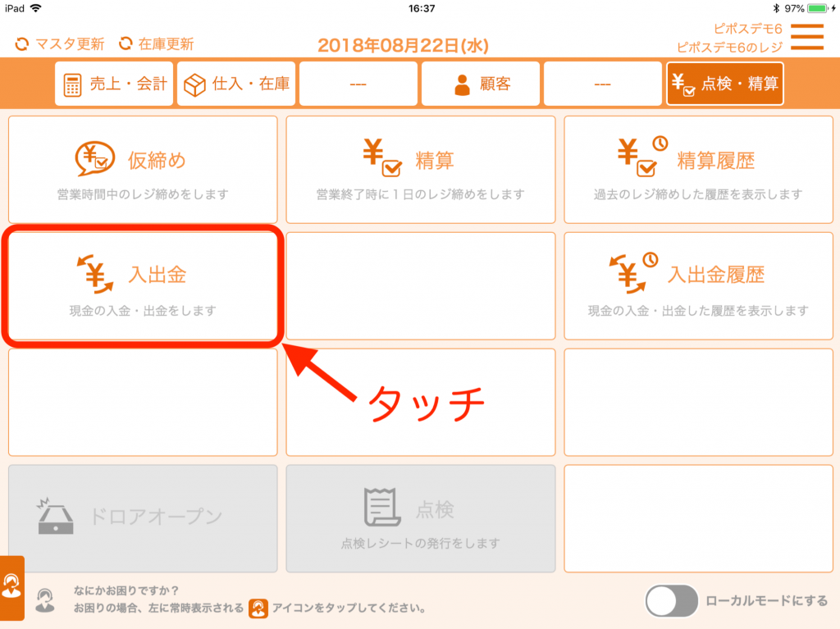Click the person icon in 顧客
This screenshot has width=840, height=629.
tap(462, 84)
